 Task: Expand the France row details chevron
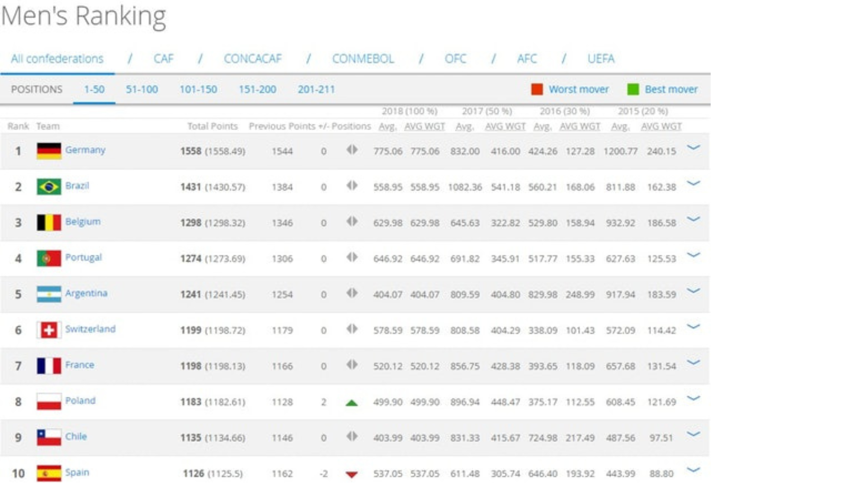[x=693, y=362]
